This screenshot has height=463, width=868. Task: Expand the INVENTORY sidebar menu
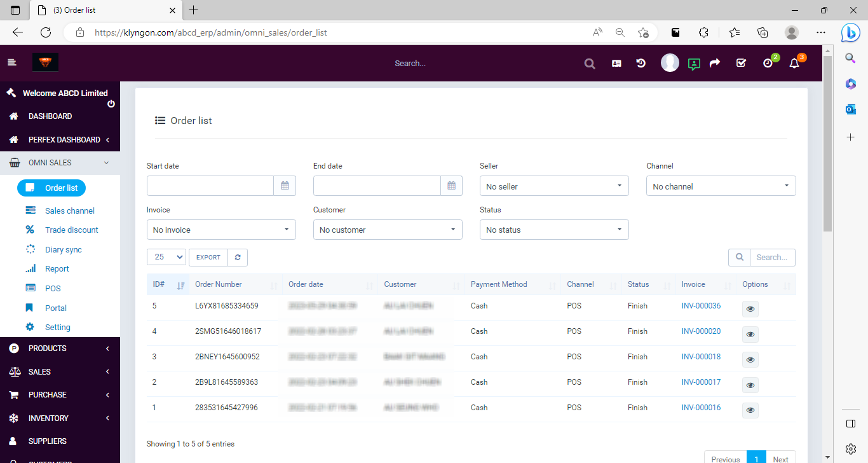tap(60, 418)
